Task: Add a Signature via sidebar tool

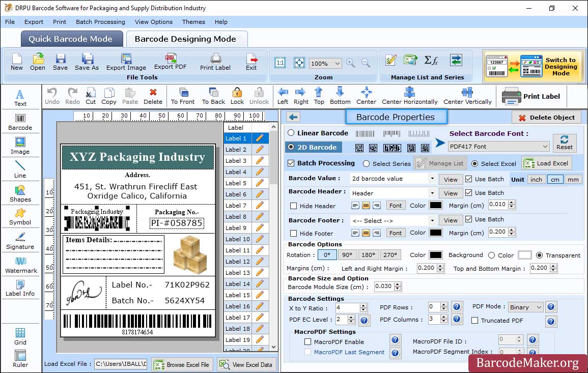Action: pos(20,241)
